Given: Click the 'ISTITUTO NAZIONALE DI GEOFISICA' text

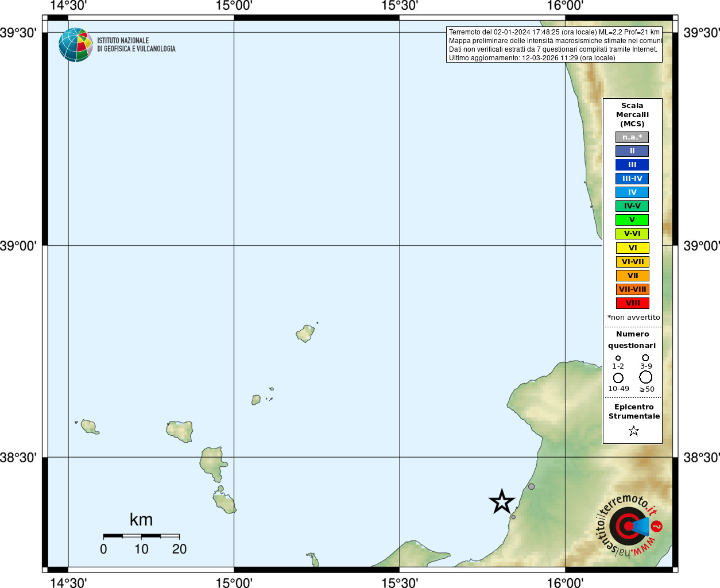Looking at the screenshot, I should pos(136,45).
